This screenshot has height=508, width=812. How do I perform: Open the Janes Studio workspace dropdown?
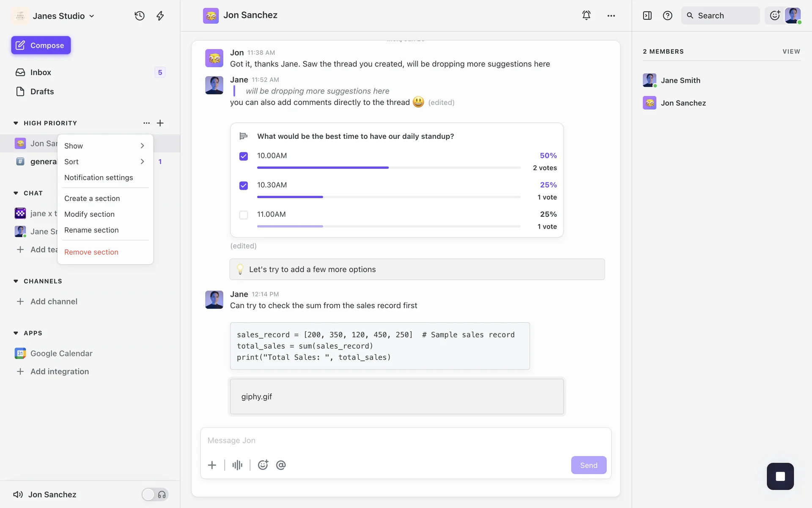coord(63,16)
